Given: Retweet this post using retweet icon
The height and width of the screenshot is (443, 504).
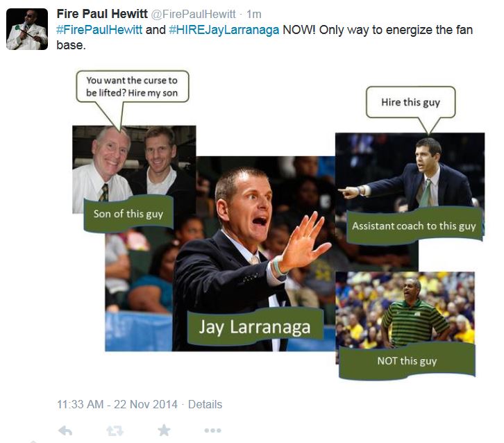Looking at the screenshot, I should [x=115, y=431].
